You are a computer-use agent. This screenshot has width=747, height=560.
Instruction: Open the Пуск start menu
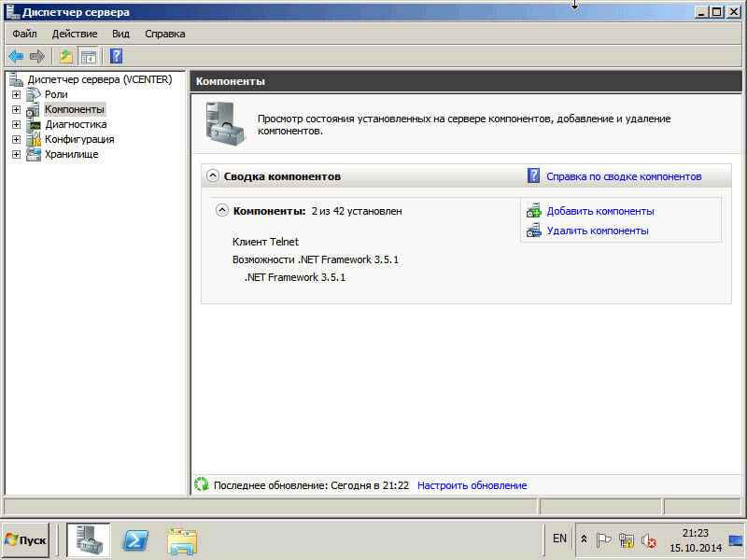point(26,540)
